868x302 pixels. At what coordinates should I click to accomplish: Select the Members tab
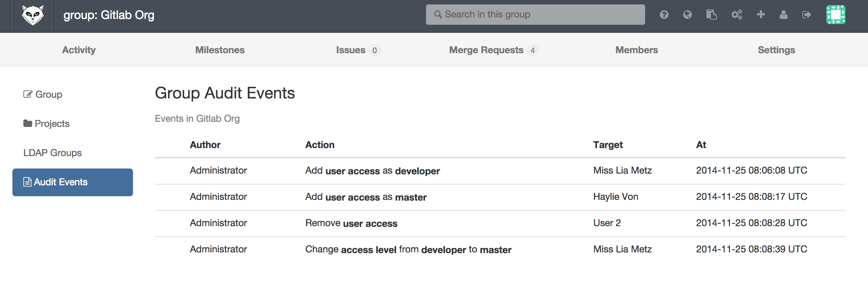(636, 50)
